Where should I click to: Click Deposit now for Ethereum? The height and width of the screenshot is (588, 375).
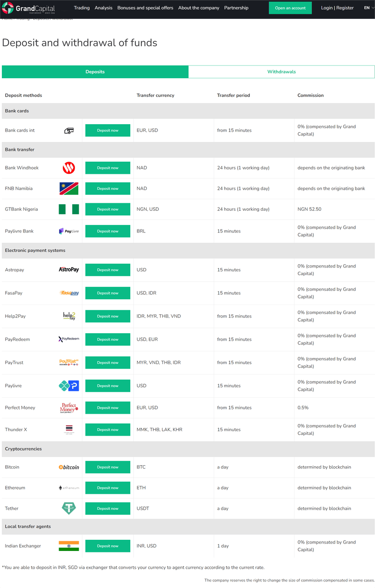[108, 488]
